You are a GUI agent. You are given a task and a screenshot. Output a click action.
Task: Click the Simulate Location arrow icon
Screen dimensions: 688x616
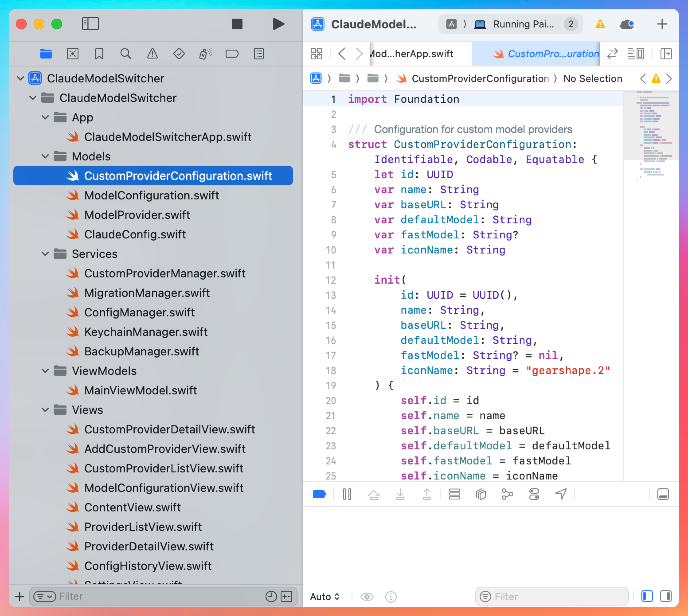[x=561, y=495]
